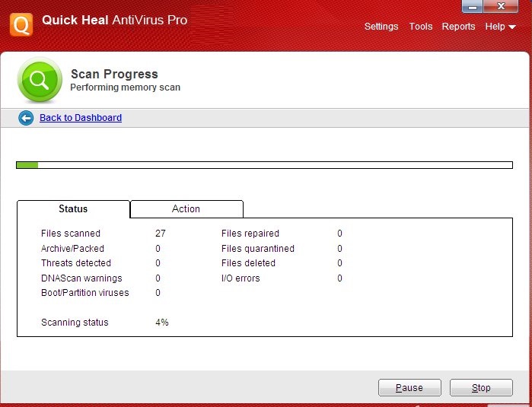This screenshot has height=407, width=532.
Task: Open the Reports menu
Action: point(458,27)
